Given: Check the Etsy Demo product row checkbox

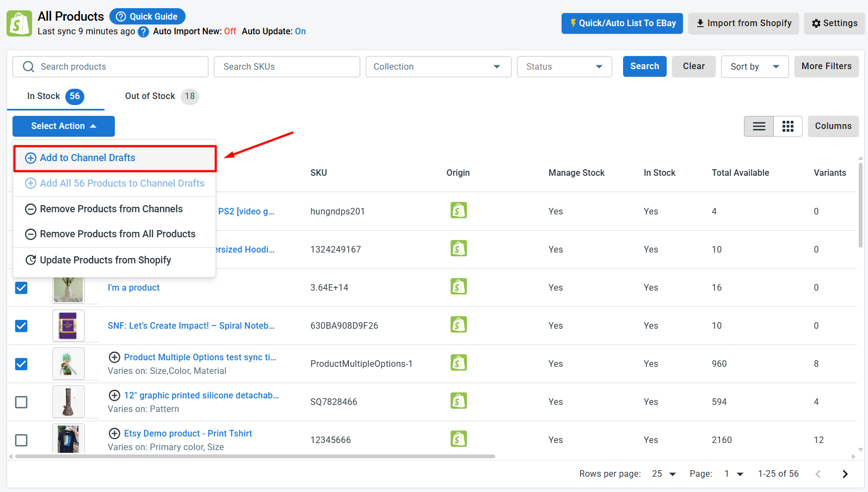Looking at the screenshot, I should coord(21,440).
